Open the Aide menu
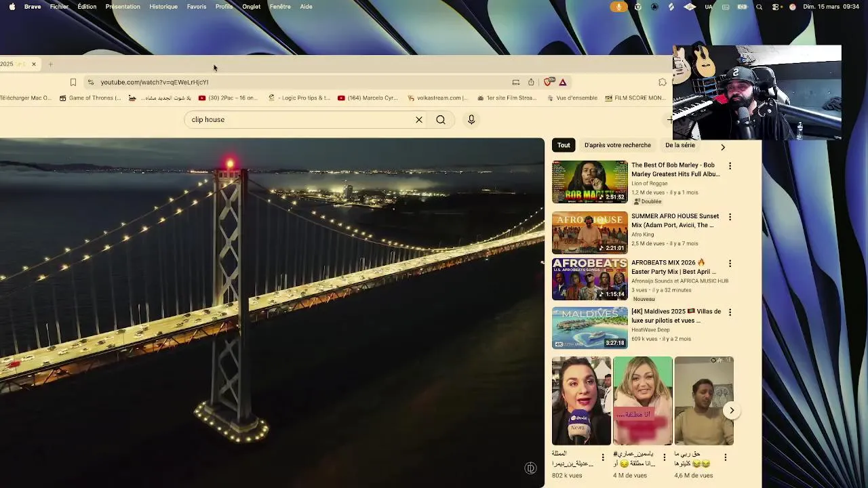 coord(306,7)
